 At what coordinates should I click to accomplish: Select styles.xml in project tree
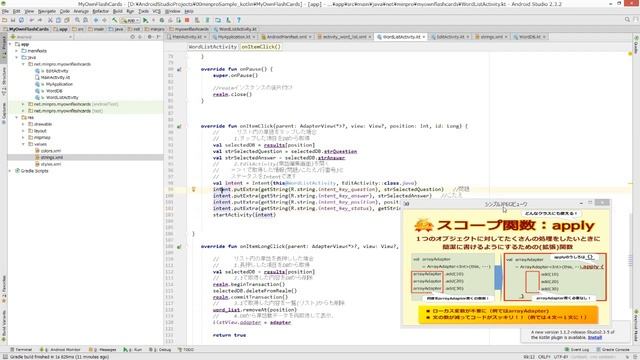[x=51, y=164]
